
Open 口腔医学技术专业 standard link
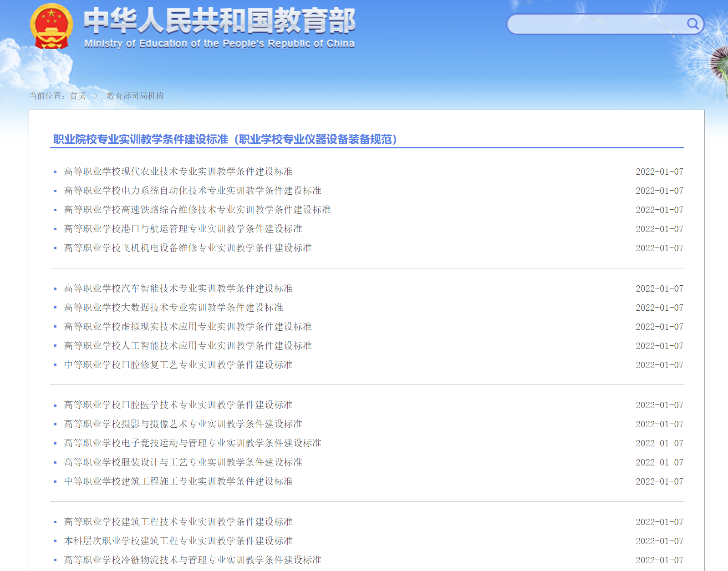pos(178,405)
